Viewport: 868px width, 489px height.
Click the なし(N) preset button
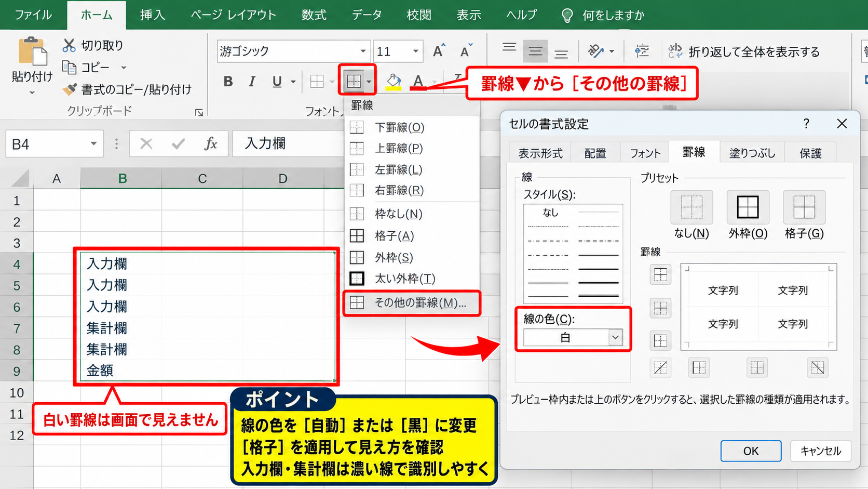(x=691, y=207)
